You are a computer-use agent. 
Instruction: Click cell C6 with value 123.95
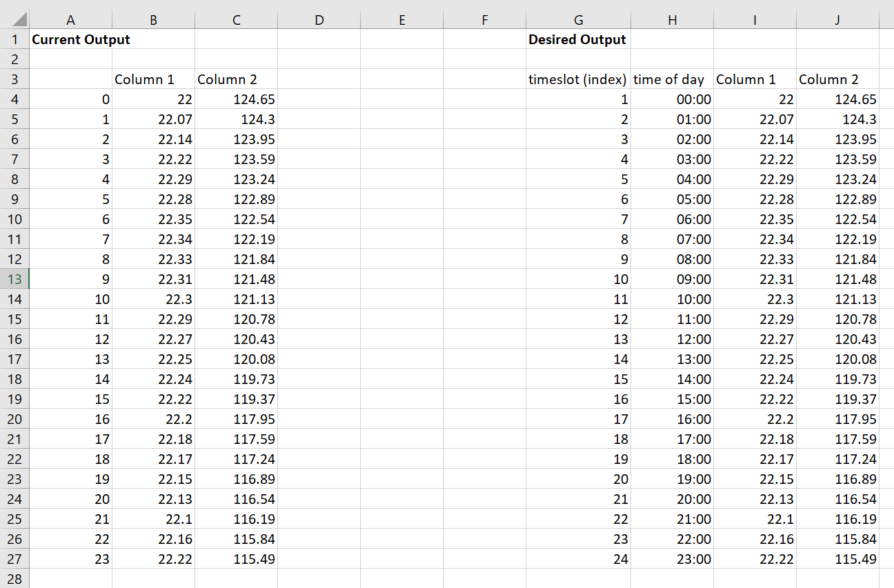pos(236,139)
